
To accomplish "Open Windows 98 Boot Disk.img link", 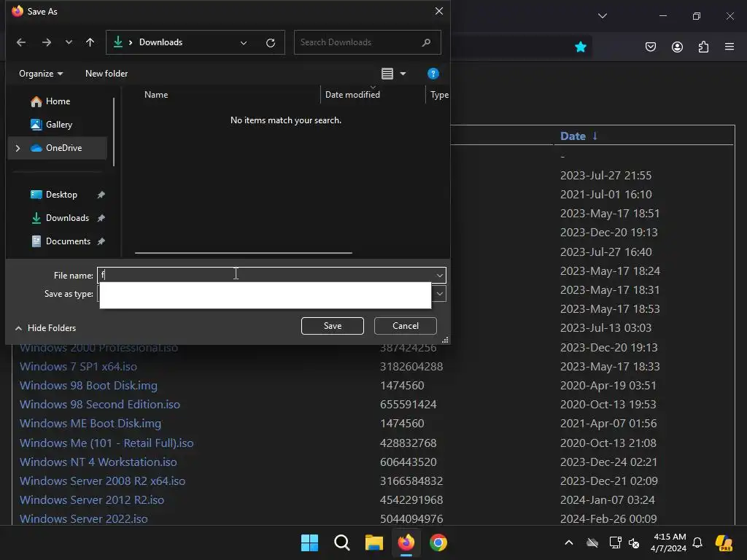I will (88, 385).
